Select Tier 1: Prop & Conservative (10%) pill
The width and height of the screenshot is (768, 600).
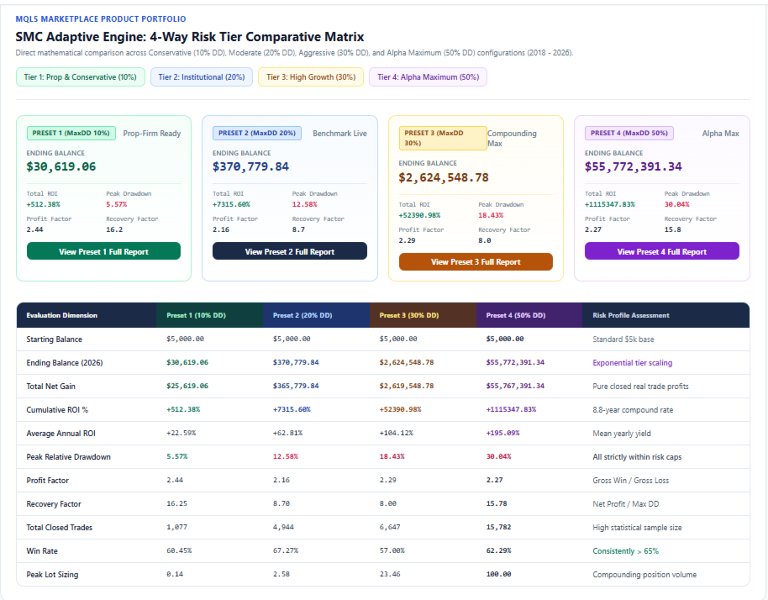(80, 77)
